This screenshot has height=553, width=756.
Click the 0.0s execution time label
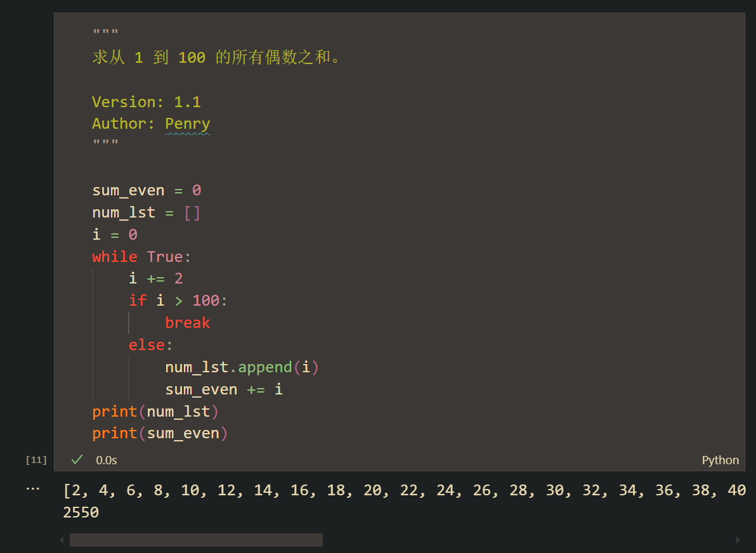coord(107,460)
